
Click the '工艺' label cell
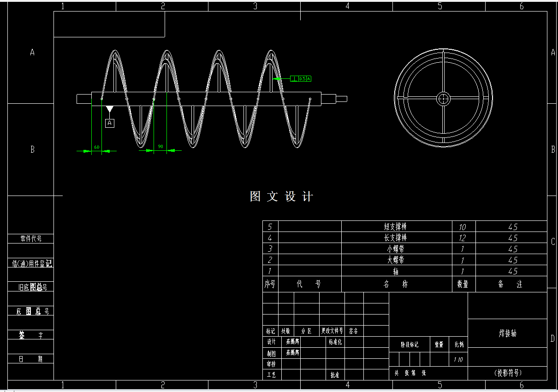point(272,375)
